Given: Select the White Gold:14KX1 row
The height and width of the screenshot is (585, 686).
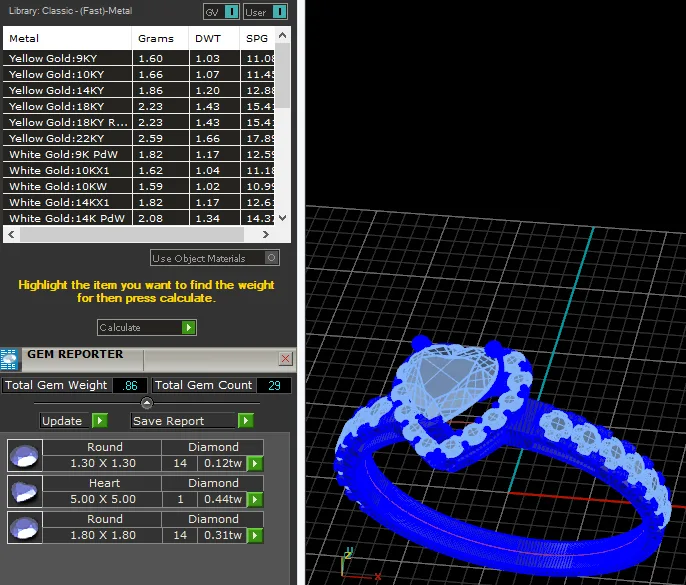Looking at the screenshot, I should 139,202.
